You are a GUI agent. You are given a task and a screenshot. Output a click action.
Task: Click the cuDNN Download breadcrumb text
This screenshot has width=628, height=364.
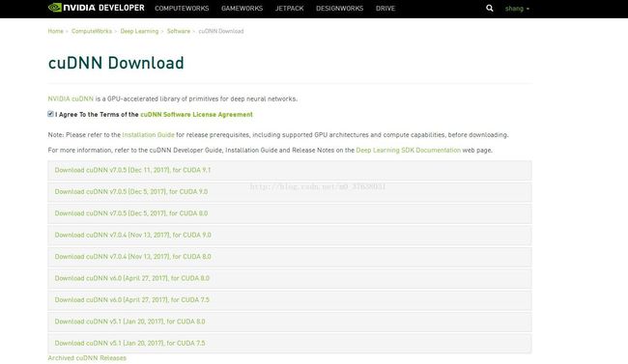click(x=221, y=31)
